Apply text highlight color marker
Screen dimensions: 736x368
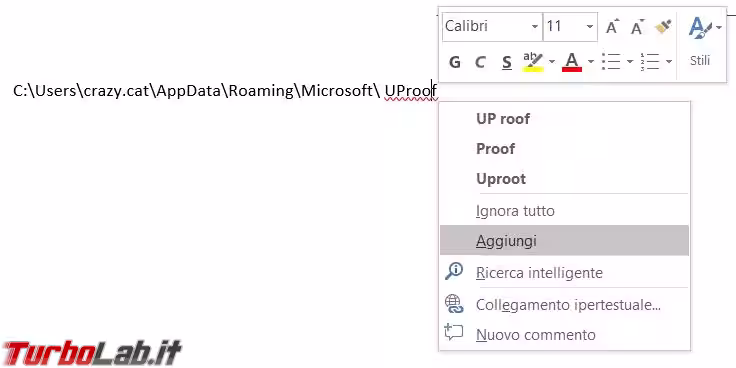[533, 61]
